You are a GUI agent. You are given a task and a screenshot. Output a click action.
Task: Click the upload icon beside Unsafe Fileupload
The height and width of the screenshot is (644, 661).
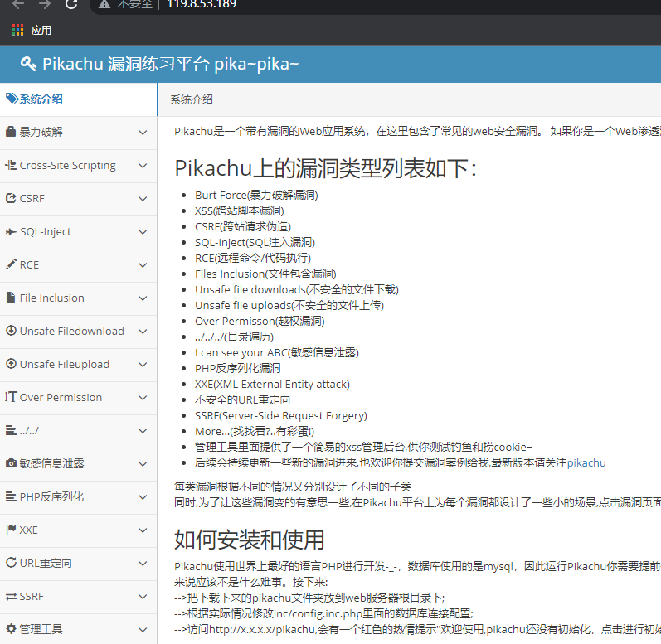click(11, 364)
